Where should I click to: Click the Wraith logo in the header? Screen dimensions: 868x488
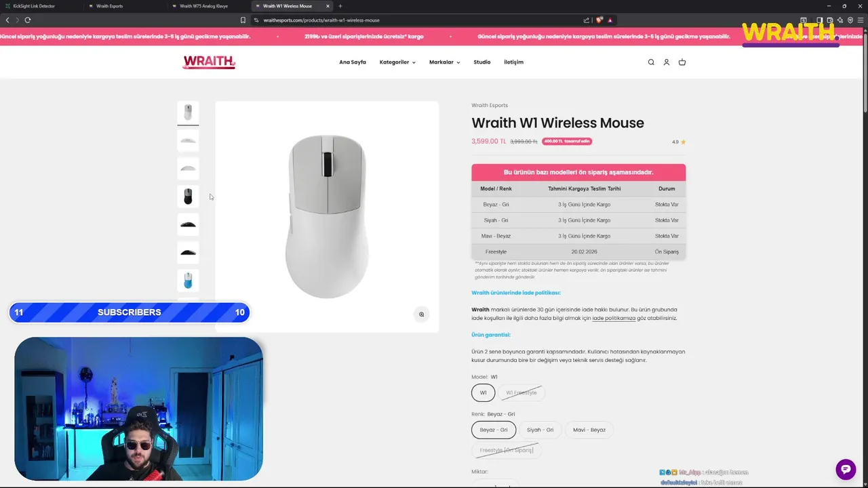pos(209,62)
